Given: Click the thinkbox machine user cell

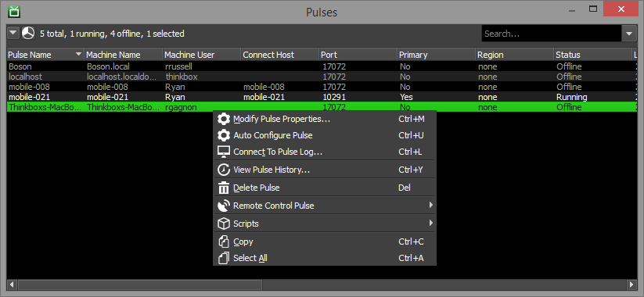Looking at the screenshot, I should pos(202,77).
